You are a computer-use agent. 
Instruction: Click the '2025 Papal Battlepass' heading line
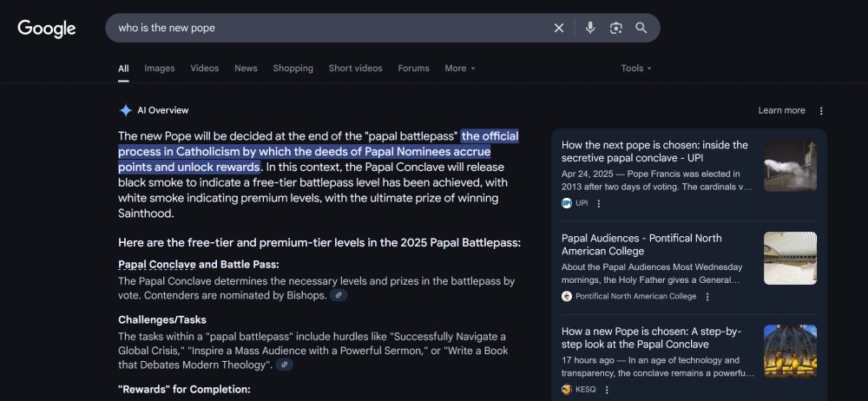(x=319, y=242)
